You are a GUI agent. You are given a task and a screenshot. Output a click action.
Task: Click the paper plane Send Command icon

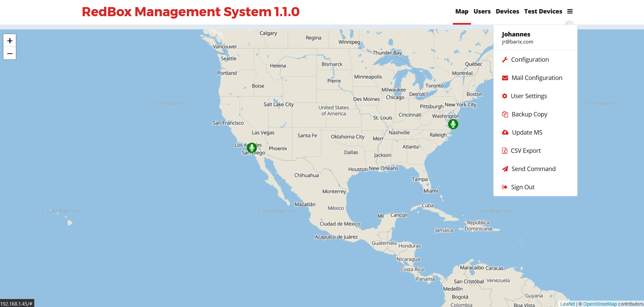[x=505, y=169]
